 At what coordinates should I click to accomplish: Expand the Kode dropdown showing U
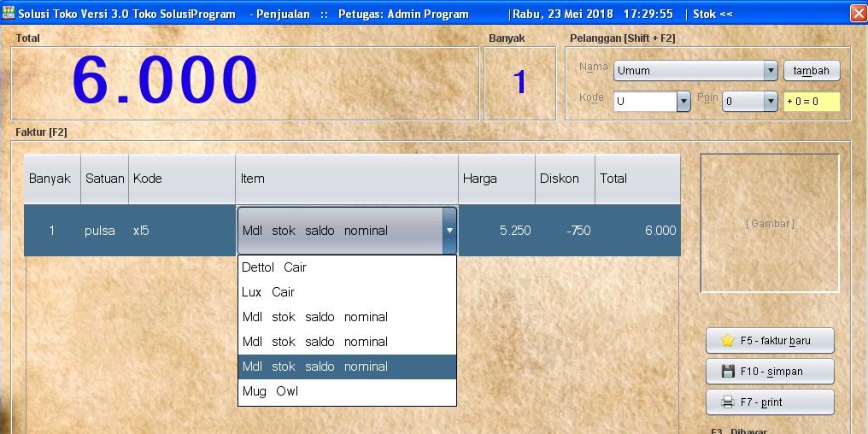[683, 102]
